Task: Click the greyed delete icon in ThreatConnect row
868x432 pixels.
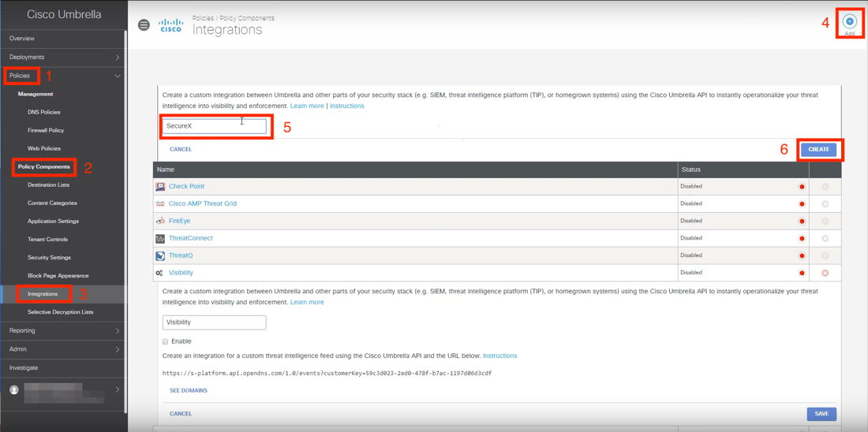Action: tap(825, 238)
